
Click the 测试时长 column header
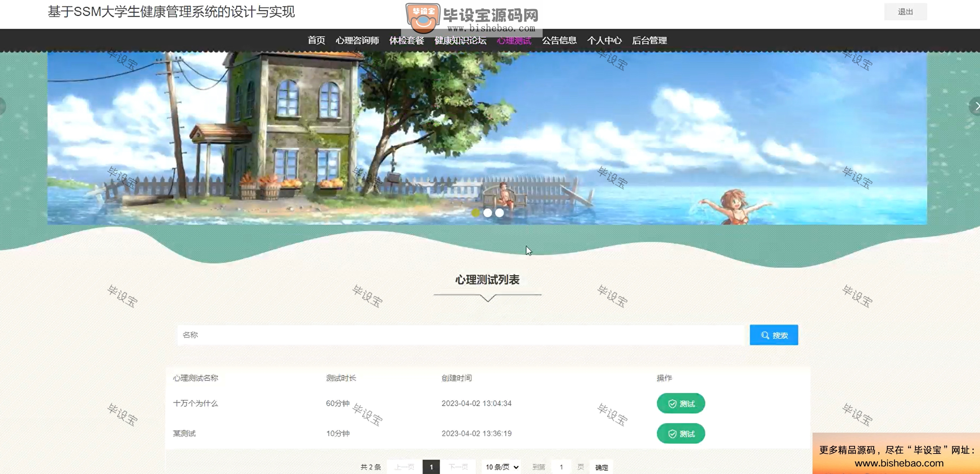341,378
